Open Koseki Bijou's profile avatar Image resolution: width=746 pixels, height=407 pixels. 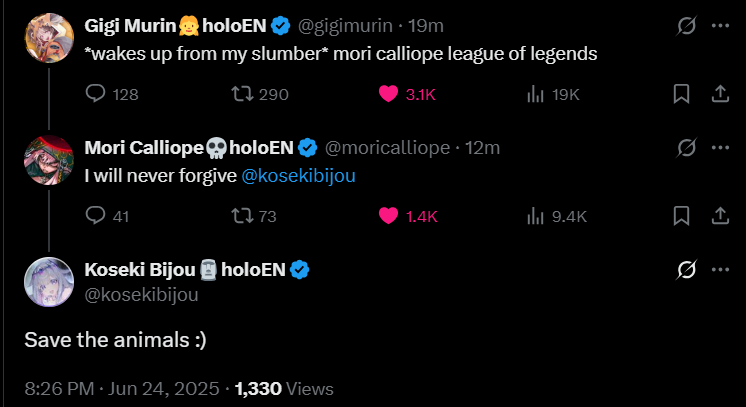[49, 281]
